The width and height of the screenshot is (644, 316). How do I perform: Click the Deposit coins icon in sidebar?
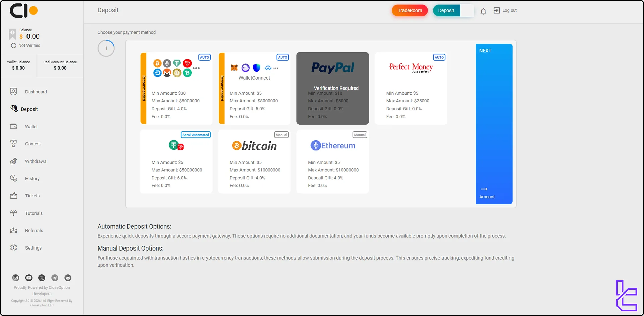(14, 109)
